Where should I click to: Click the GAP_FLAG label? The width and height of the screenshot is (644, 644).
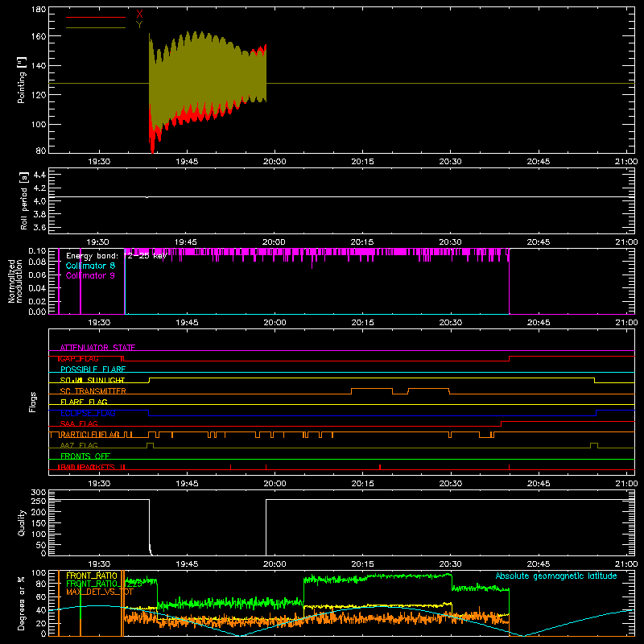coord(78,358)
